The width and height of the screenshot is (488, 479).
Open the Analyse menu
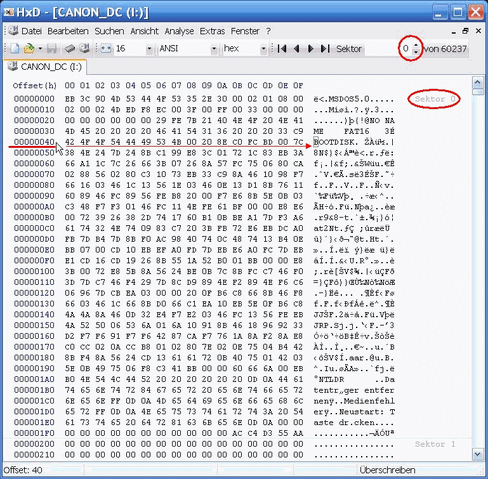pyautogui.click(x=179, y=31)
